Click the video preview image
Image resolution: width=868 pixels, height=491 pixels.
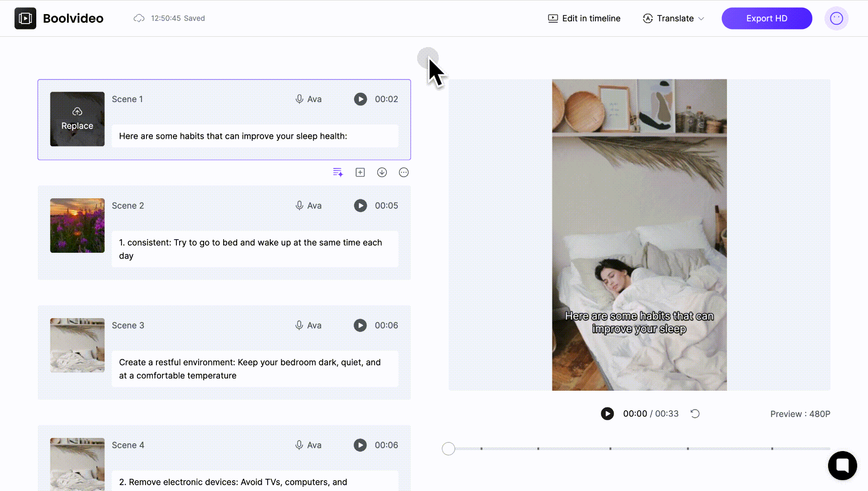click(x=639, y=235)
